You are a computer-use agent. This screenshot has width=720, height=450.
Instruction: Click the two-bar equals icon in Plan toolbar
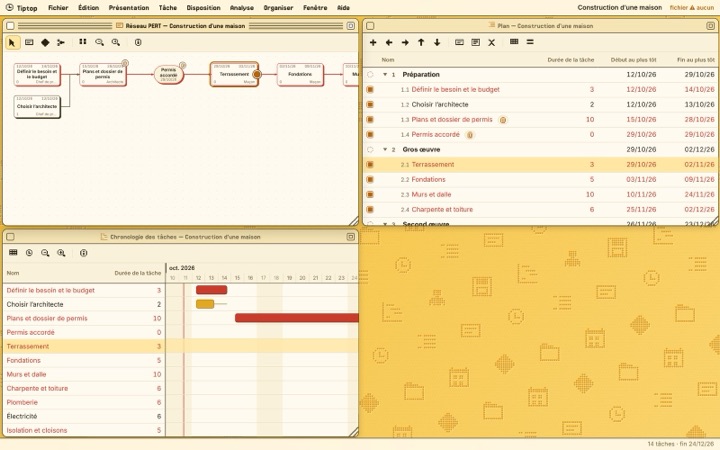tap(530, 42)
